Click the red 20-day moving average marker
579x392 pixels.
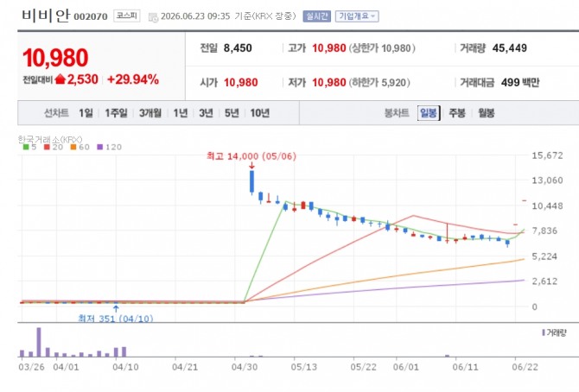[47, 147]
